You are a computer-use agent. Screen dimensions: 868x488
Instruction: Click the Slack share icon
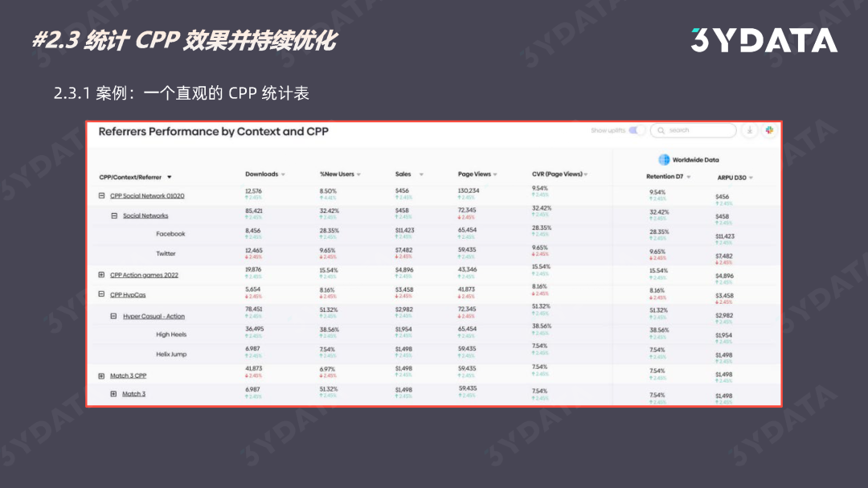769,130
